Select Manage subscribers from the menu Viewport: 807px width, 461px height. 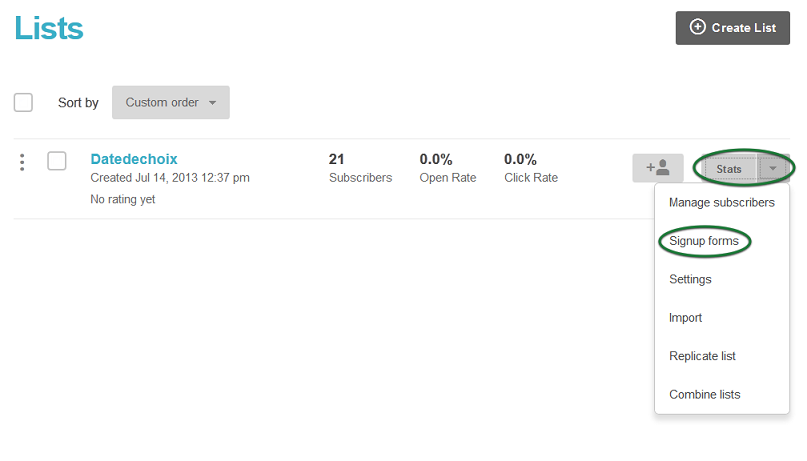point(722,203)
